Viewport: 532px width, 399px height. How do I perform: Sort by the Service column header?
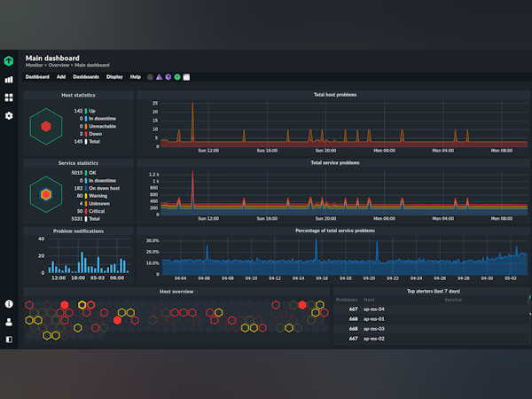pos(453,300)
